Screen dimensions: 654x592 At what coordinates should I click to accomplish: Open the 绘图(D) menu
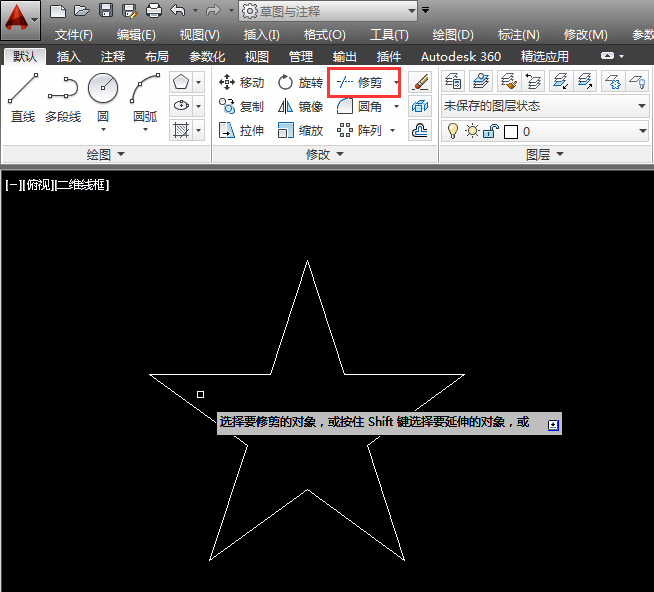(453, 35)
